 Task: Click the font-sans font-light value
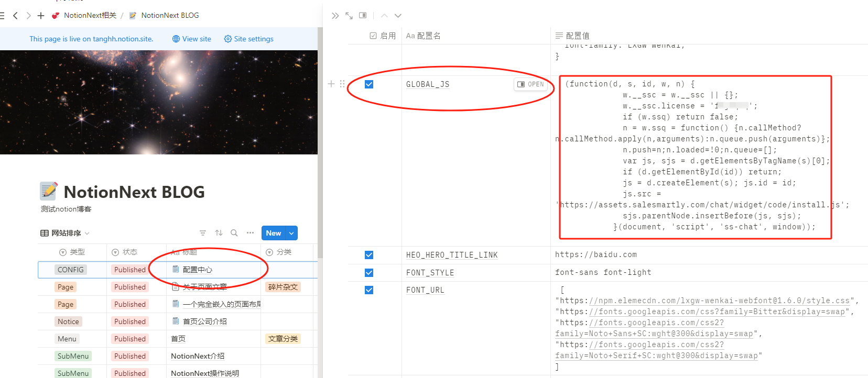[x=603, y=272]
